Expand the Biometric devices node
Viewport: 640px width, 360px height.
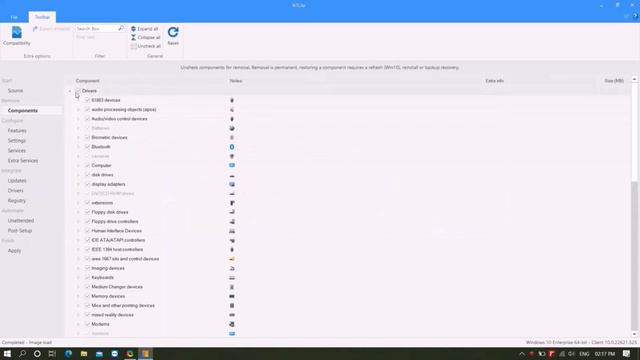78,138
